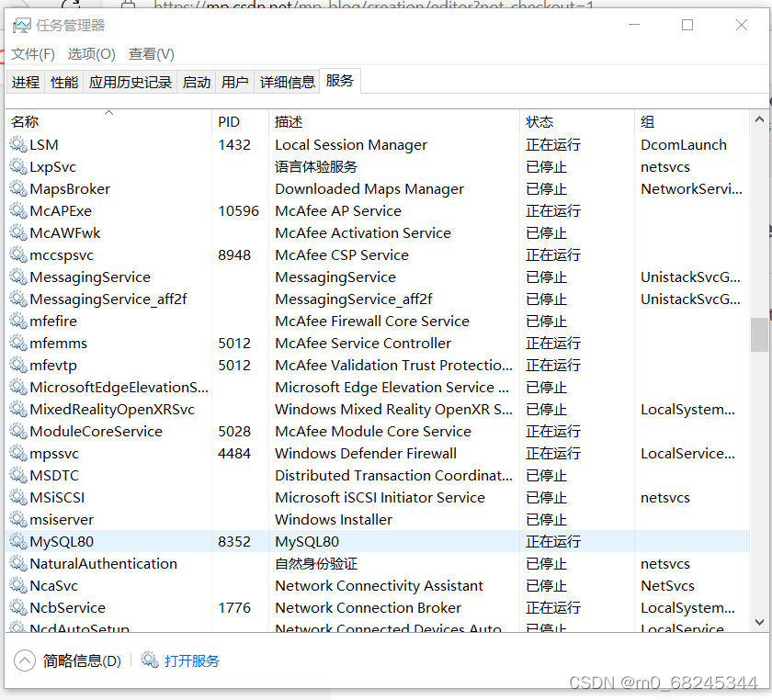The width and height of the screenshot is (772, 700).
Task: Select the 服务 tab
Action: click(x=340, y=80)
